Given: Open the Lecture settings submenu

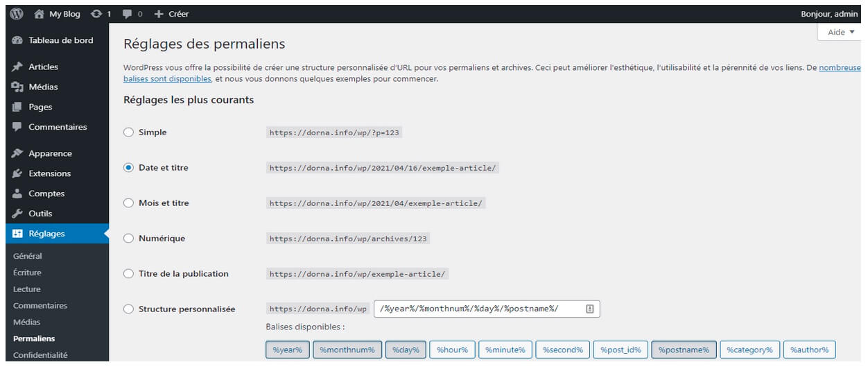Looking at the screenshot, I should click(27, 289).
